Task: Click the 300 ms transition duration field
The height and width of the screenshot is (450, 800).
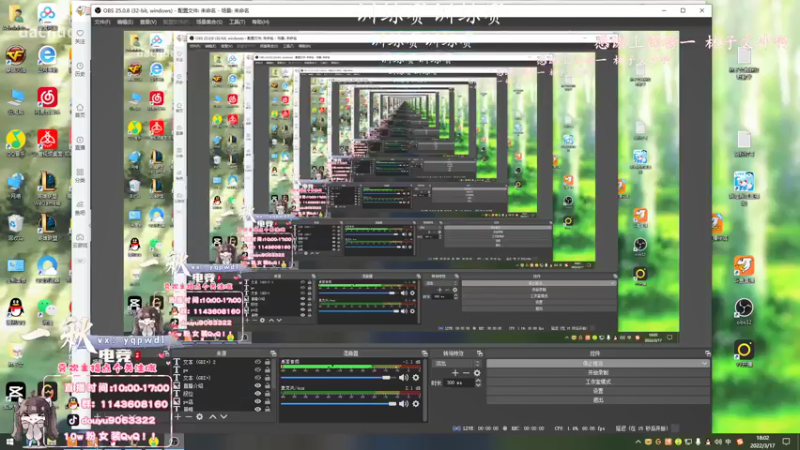Action: 460,383
